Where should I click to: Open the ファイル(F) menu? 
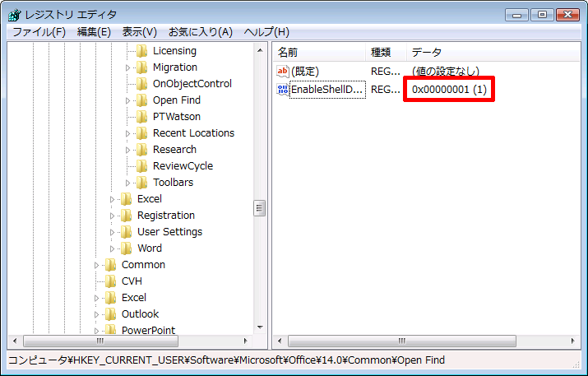39,32
